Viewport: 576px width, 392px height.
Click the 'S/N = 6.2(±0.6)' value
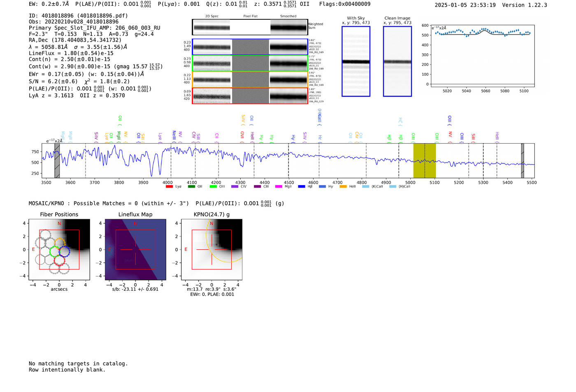53,81
